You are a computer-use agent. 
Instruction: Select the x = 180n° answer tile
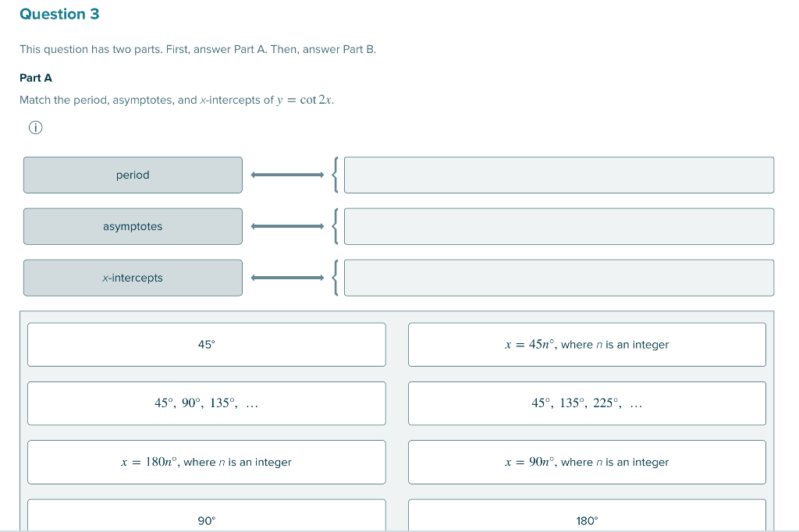(x=206, y=463)
